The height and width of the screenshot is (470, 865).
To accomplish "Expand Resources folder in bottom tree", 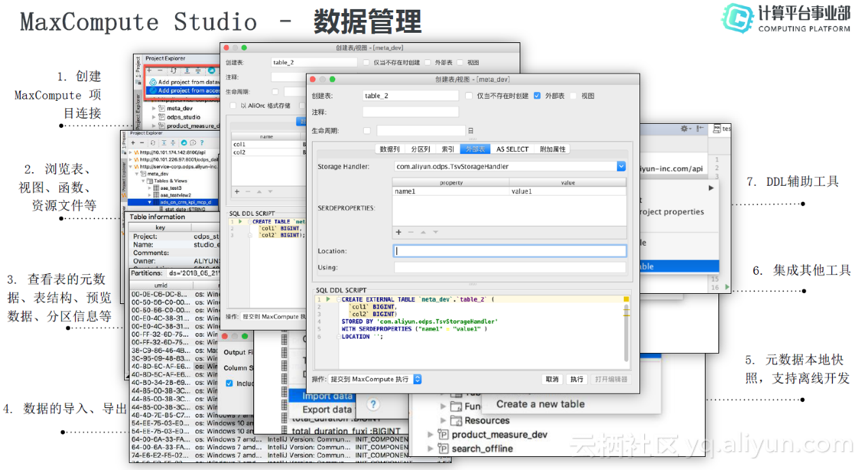I will [x=443, y=420].
